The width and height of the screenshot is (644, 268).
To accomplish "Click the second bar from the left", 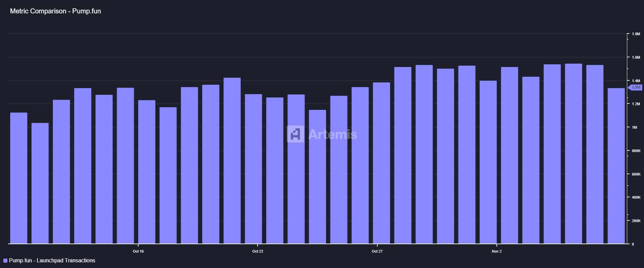I will point(40,183).
